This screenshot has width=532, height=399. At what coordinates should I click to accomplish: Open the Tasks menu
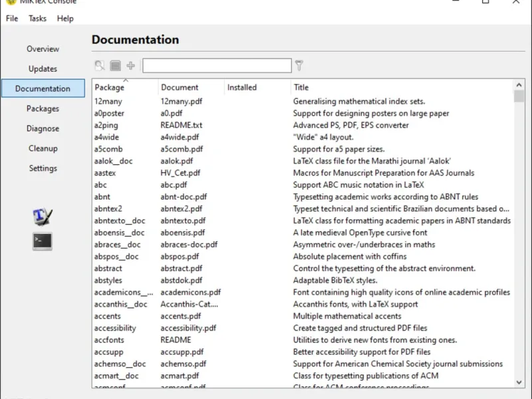[37, 19]
